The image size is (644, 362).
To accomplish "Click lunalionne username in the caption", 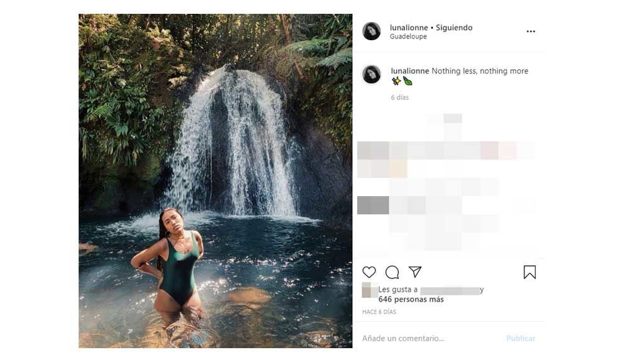I will click(x=410, y=71).
